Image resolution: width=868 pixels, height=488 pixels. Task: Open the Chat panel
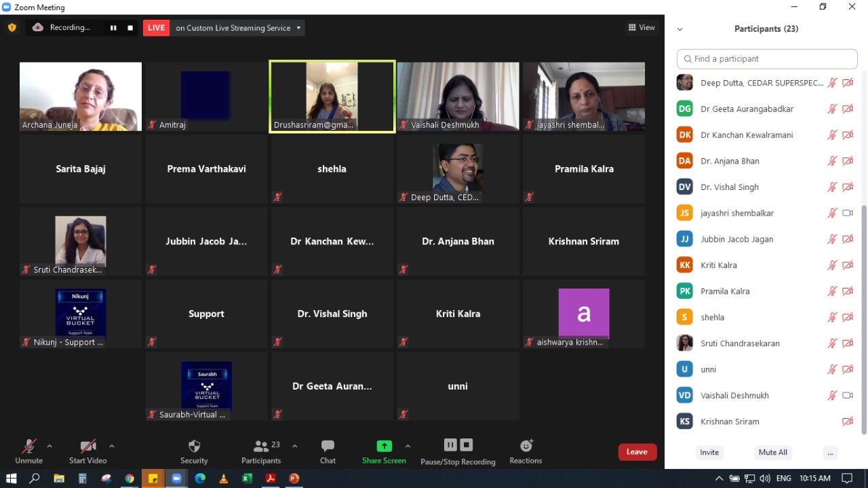pos(328,446)
